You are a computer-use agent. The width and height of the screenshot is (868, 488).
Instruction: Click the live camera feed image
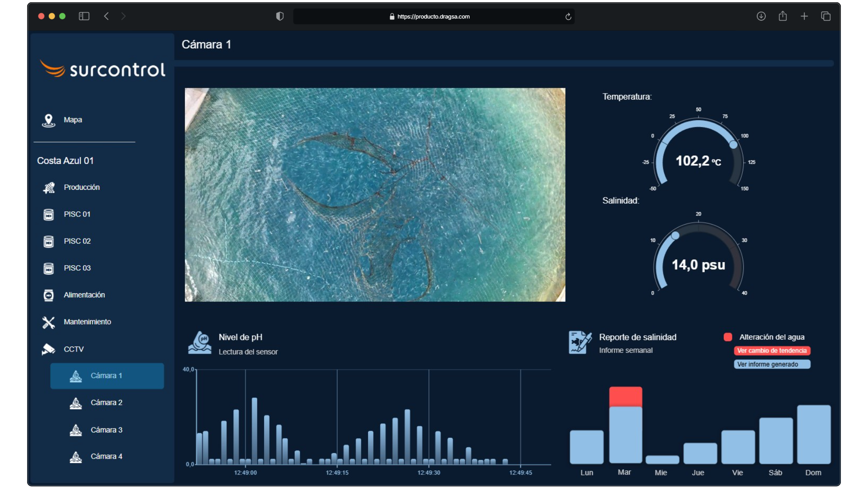coord(375,195)
